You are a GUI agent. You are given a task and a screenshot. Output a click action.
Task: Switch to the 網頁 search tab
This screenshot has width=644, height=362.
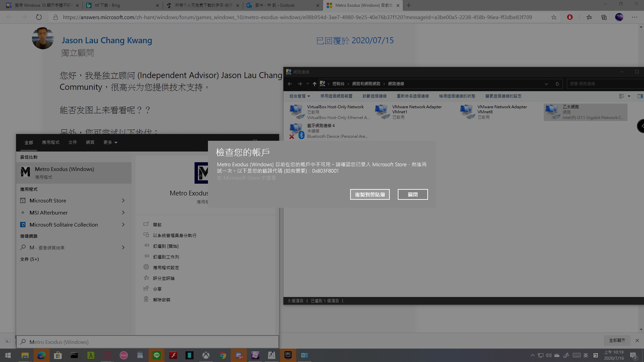(x=90, y=142)
